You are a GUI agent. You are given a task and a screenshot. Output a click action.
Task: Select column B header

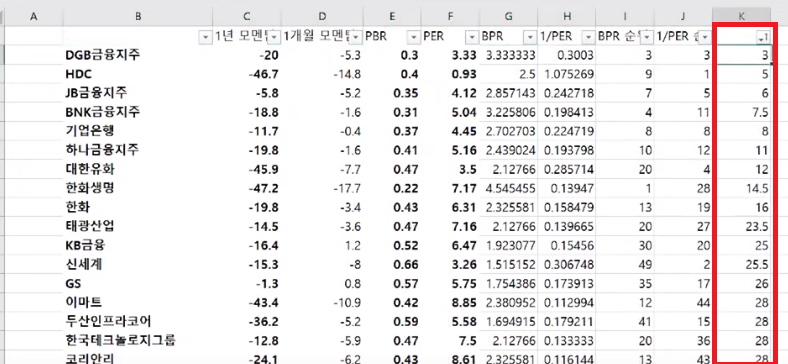[x=138, y=17]
